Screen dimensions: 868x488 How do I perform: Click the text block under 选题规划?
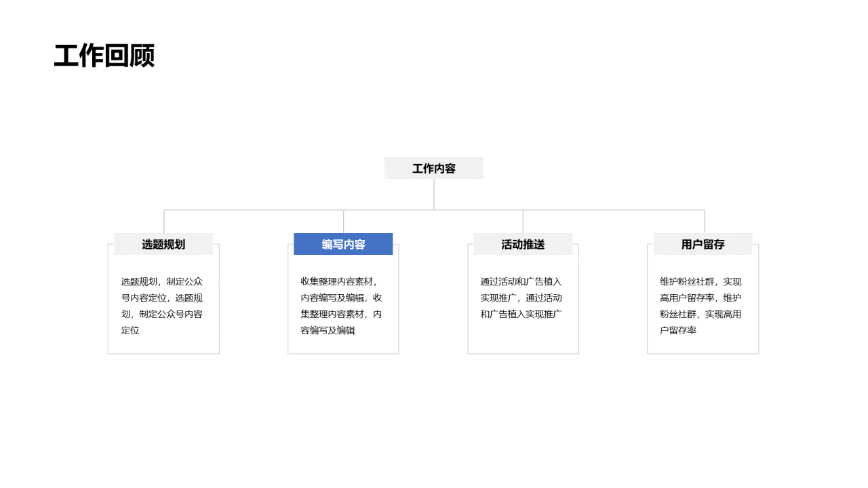(x=163, y=305)
